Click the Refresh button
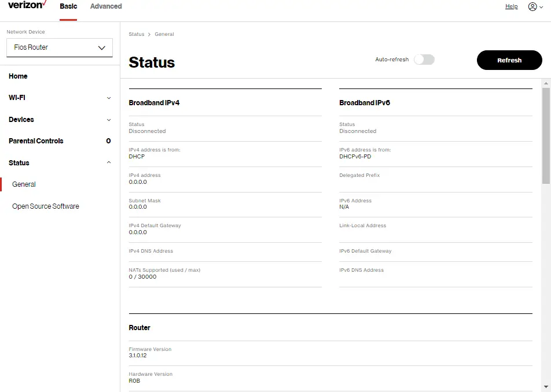Viewport: 551px width, 392px height. pos(509,60)
